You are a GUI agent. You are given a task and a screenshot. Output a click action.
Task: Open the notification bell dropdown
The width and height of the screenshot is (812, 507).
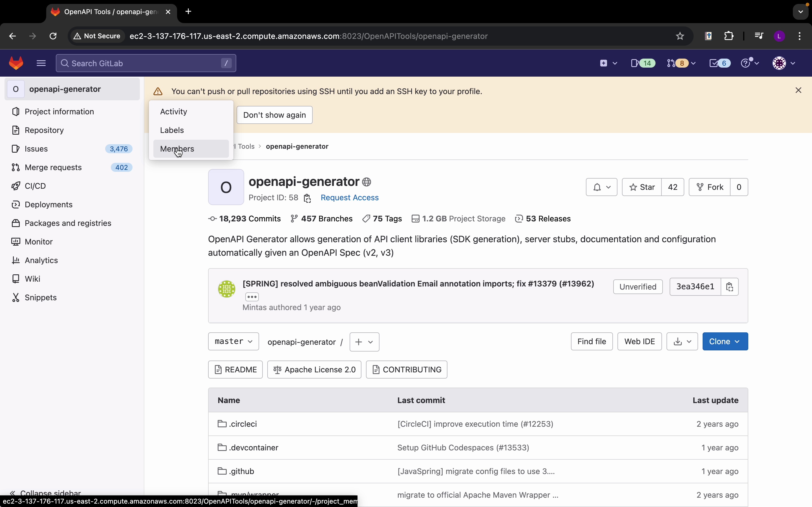[601, 187]
